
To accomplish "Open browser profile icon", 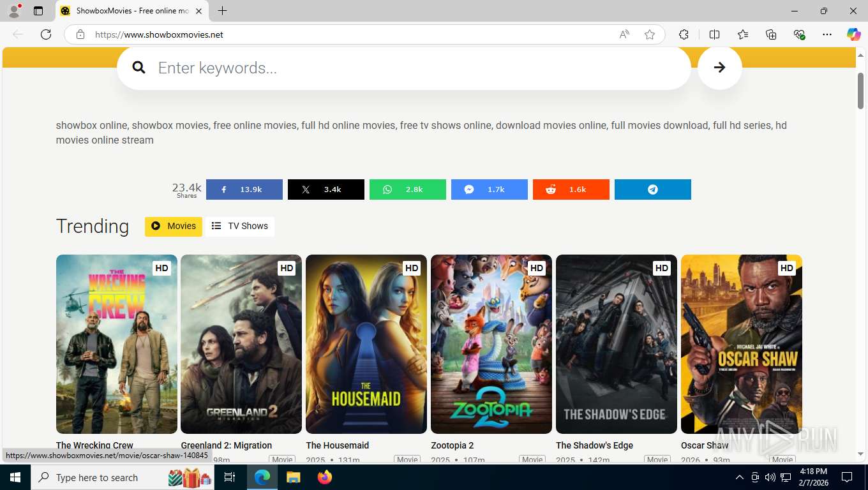I will click(x=14, y=11).
